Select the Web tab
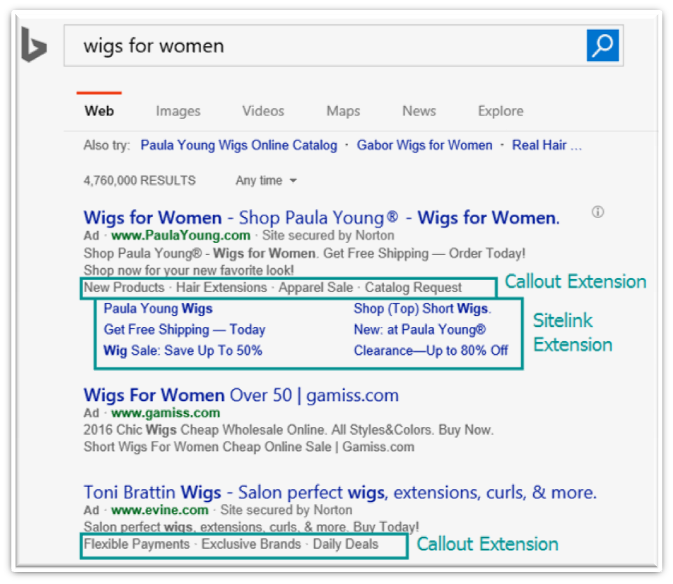673x584 pixels. (99, 111)
